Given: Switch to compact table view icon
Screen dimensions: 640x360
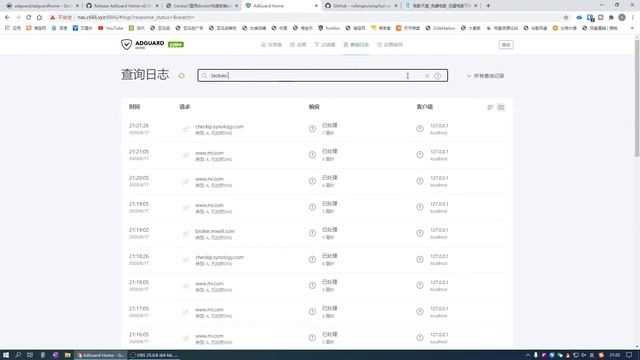Looking at the screenshot, I should click(x=490, y=107).
